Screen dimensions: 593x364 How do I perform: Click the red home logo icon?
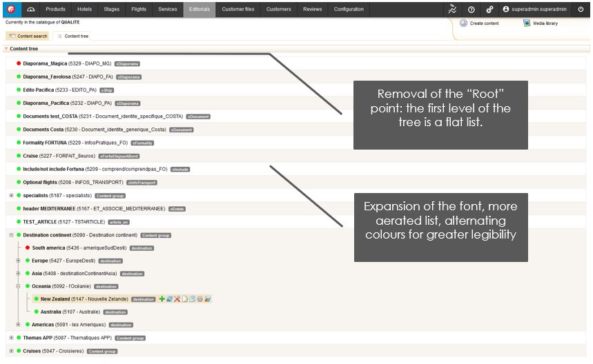pyautogui.click(x=10, y=9)
